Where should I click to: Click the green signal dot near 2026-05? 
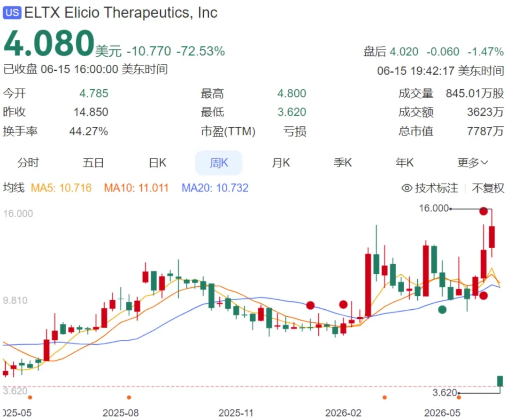[x=442, y=309]
